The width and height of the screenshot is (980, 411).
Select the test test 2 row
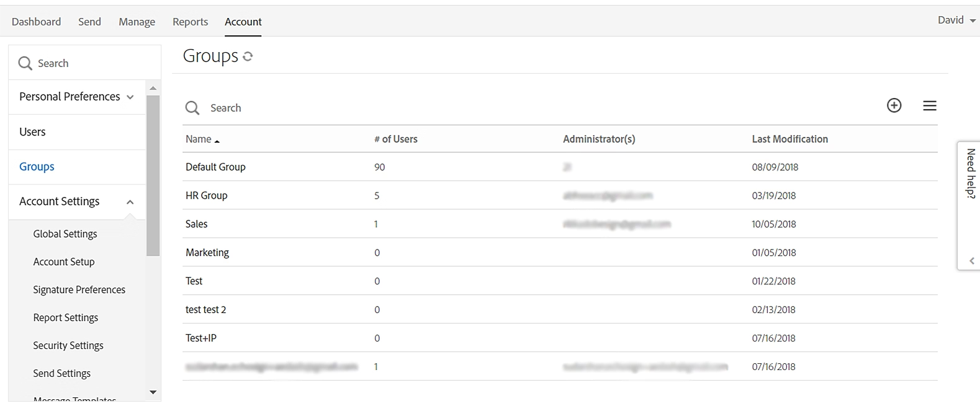(560, 310)
